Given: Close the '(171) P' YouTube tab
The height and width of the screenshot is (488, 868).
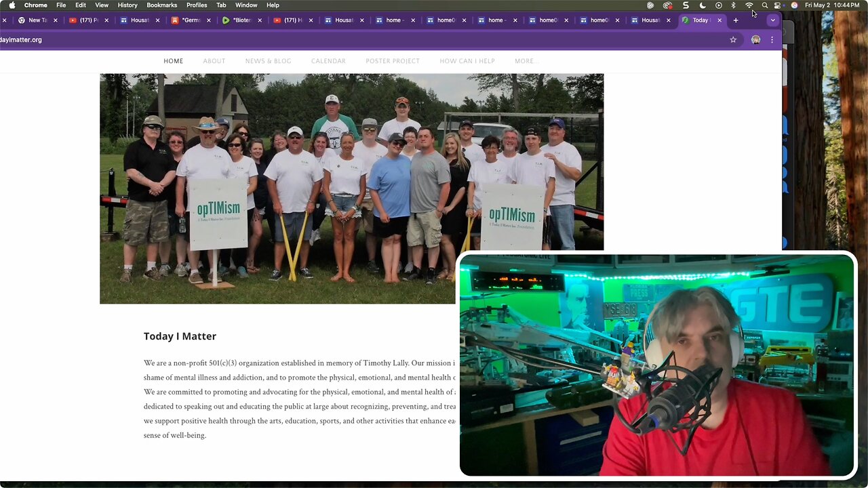Looking at the screenshot, I should tap(106, 20).
